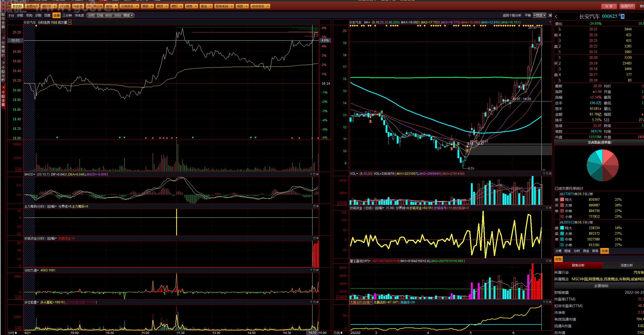Open help for the MA daily chart panel

point(550,22)
